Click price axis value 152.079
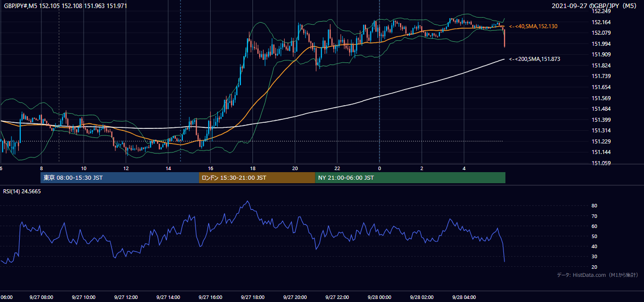This screenshot has width=644, height=302. tap(601, 33)
